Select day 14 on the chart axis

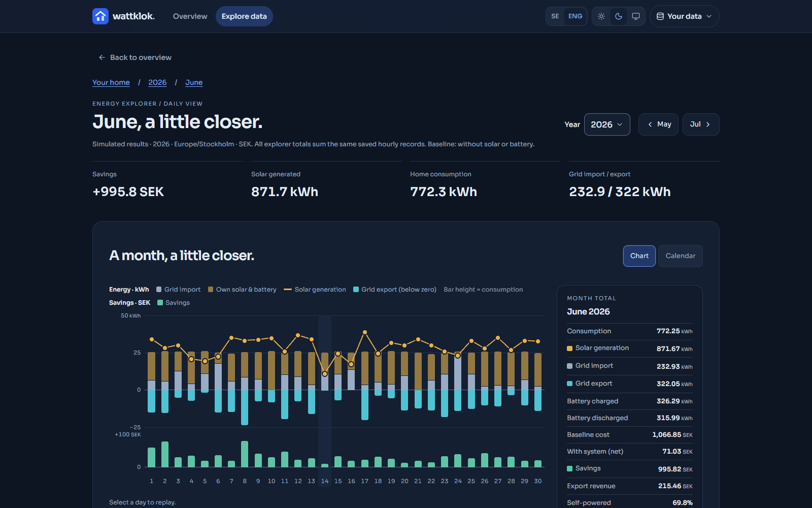coord(325,481)
